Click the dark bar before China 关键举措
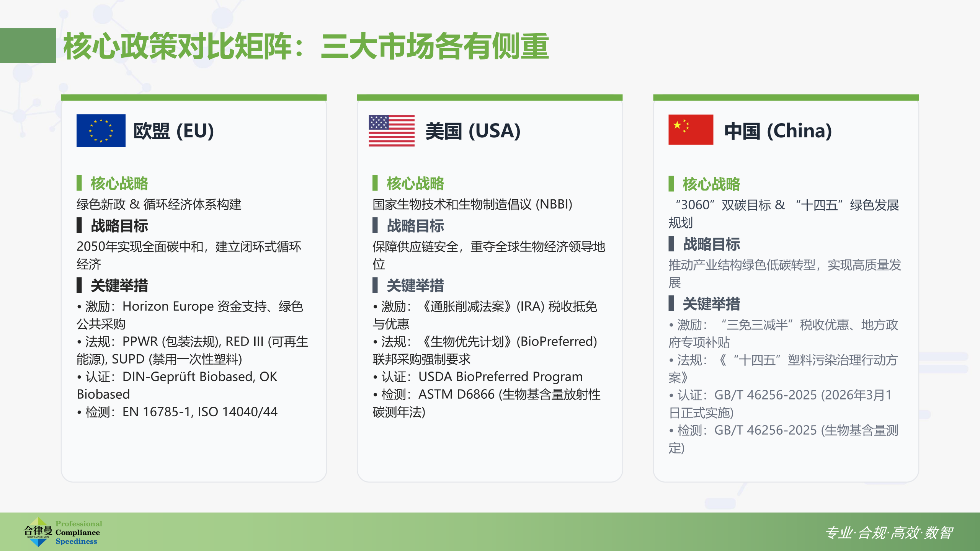This screenshot has height=551, width=980. coord(671,303)
